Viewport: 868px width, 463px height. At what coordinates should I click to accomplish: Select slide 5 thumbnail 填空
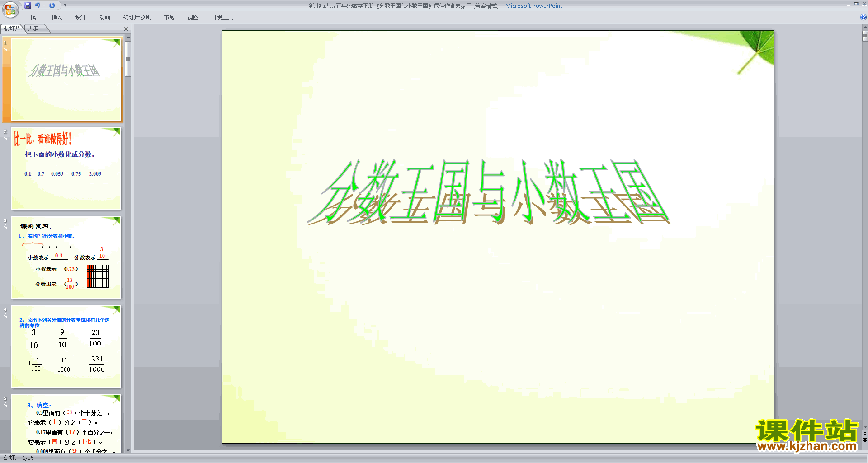tap(66, 424)
